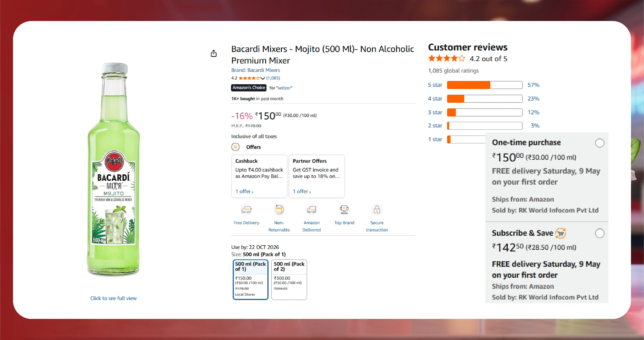This screenshot has width=644, height=340.
Task: Choose the 500 ml (Pack of 1) option
Action: pyautogui.click(x=251, y=279)
